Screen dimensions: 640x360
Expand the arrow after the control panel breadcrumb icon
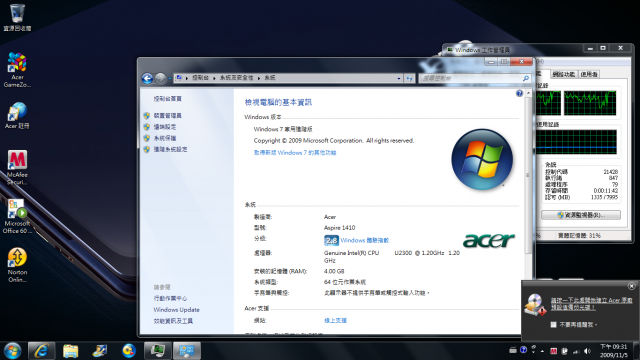tap(187, 78)
